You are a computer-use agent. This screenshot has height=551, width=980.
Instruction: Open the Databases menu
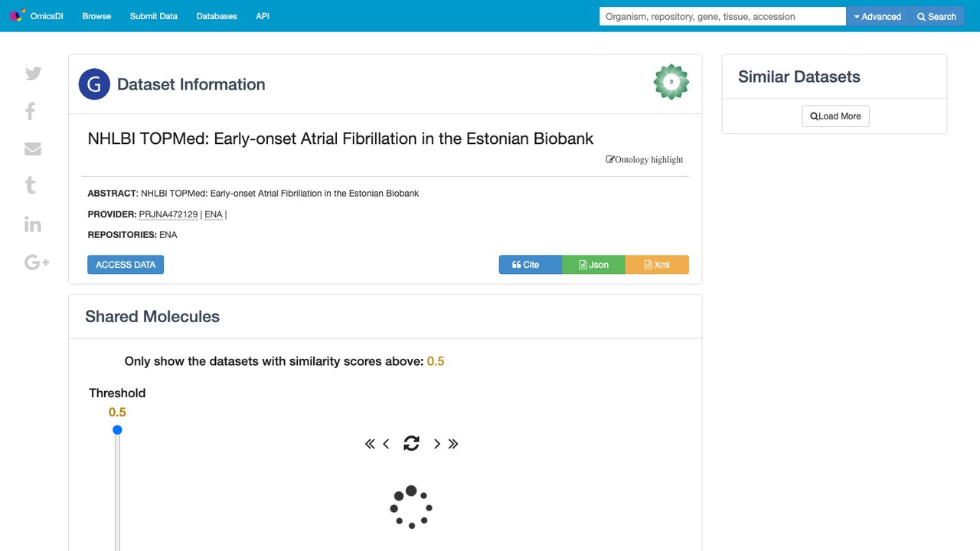(217, 16)
